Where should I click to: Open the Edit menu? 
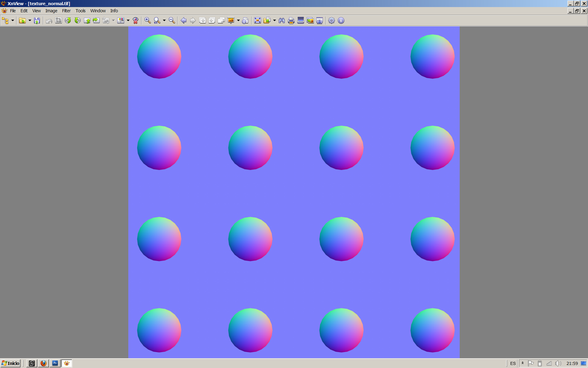point(24,11)
